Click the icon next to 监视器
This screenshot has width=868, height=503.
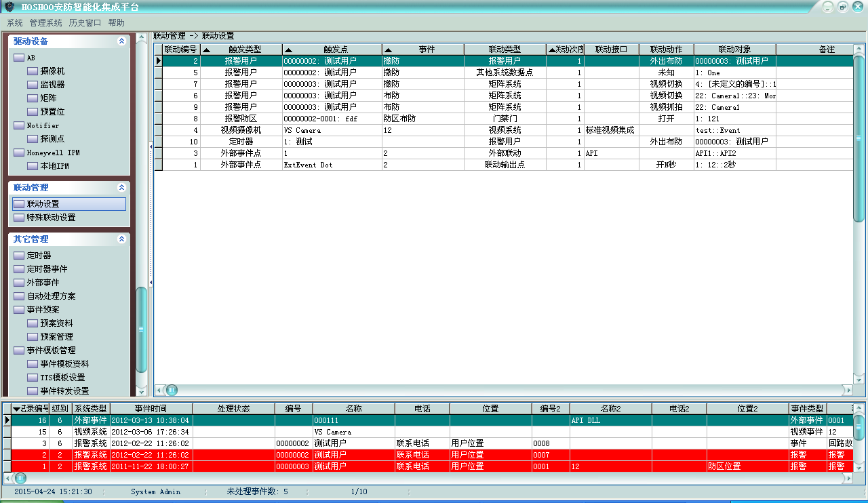coord(33,85)
